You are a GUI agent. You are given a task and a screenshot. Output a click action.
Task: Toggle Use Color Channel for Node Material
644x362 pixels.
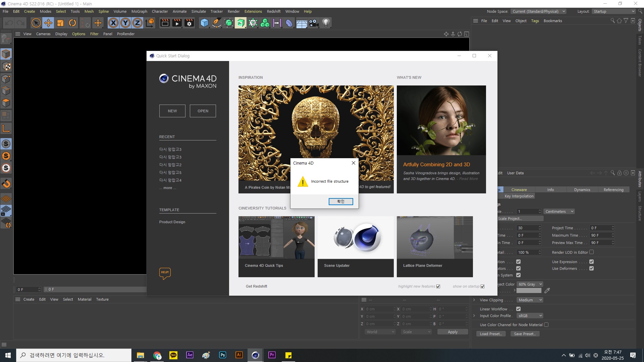click(x=546, y=325)
